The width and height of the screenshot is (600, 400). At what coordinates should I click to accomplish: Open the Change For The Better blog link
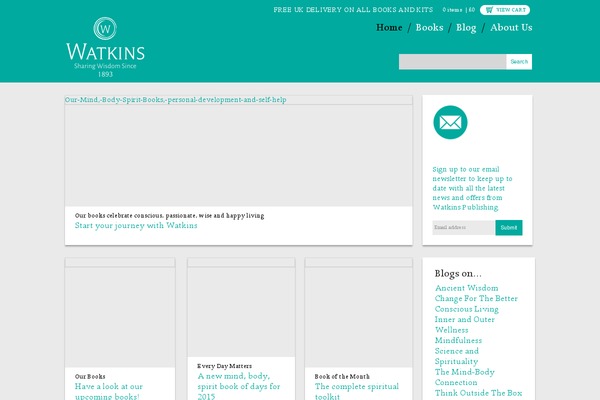[x=476, y=298]
